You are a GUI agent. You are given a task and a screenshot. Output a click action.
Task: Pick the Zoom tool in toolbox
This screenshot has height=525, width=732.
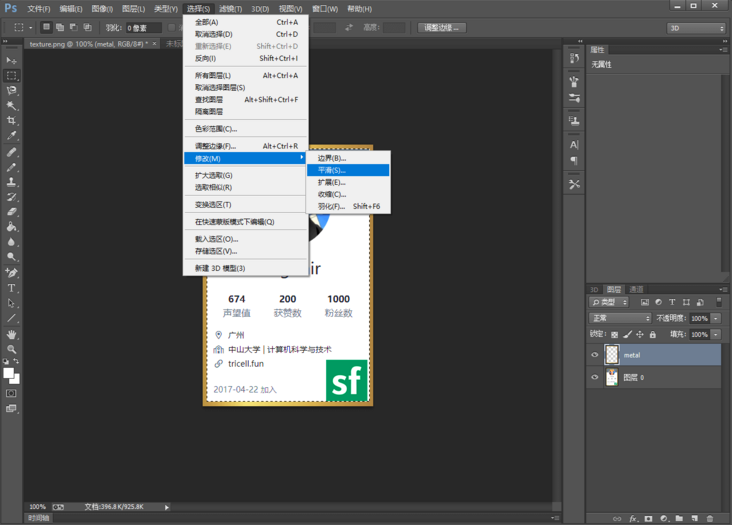pos(12,349)
